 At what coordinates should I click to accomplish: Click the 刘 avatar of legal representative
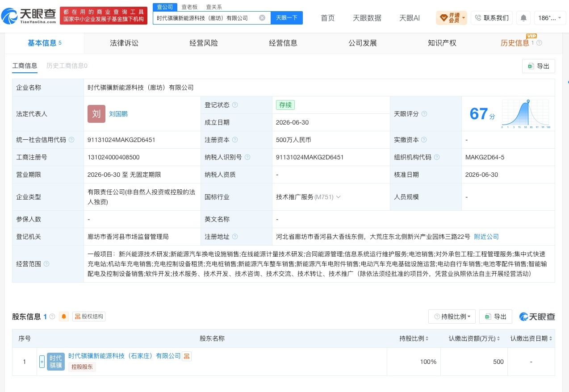[x=96, y=114]
